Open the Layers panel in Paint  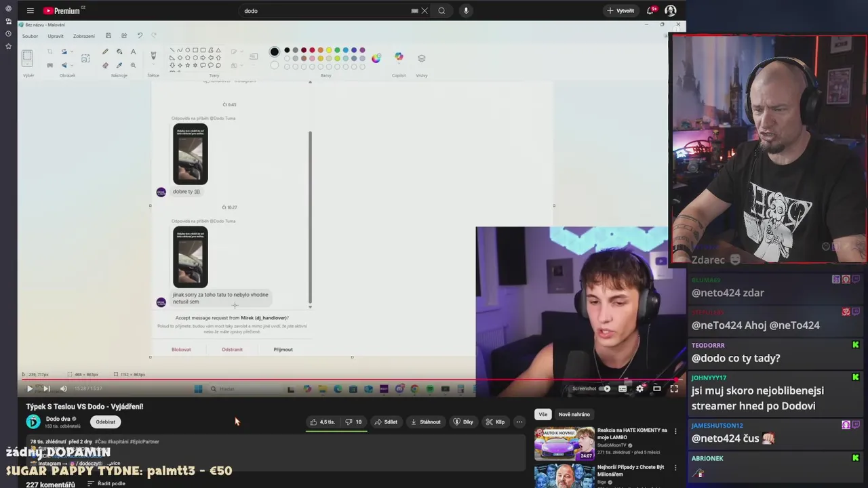pos(422,58)
